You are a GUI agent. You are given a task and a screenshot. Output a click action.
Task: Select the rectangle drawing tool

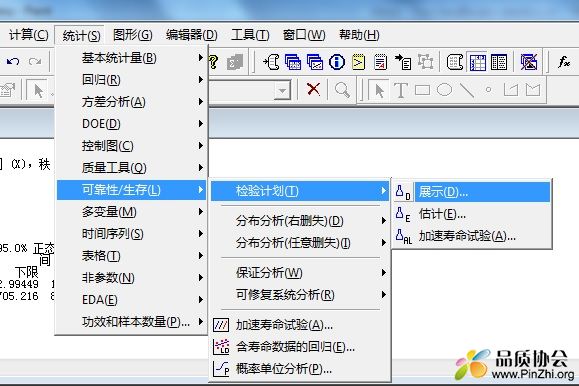pos(422,90)
